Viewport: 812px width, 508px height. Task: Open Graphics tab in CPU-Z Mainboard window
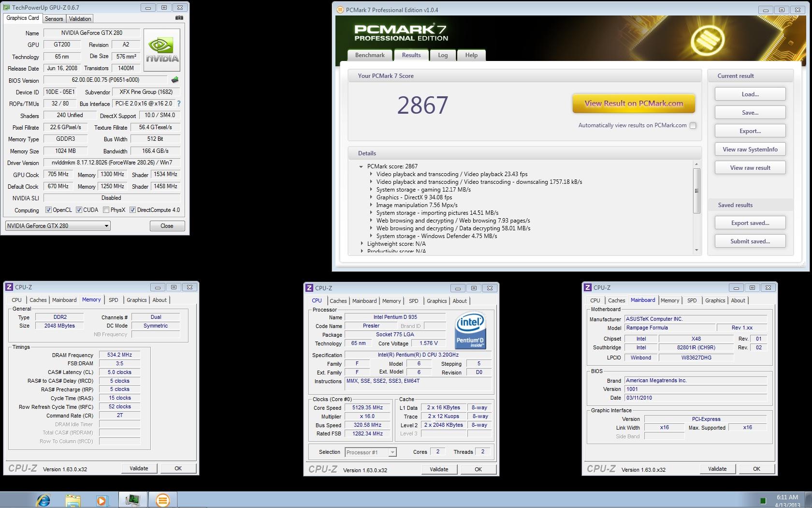(715, 300)
